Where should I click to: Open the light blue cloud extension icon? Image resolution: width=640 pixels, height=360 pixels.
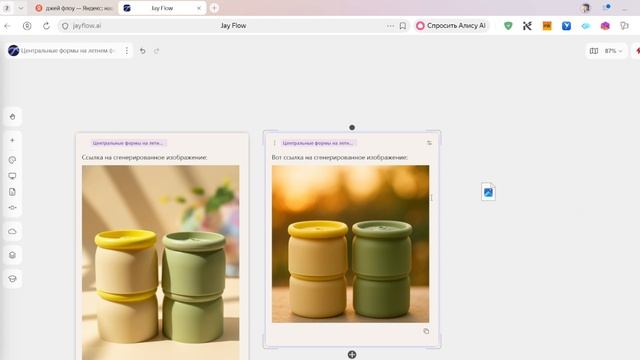(x=586, y=26)
